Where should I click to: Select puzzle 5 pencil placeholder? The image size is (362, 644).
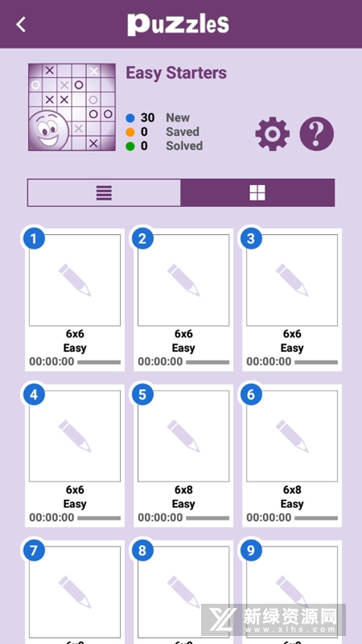coord(183,436)
